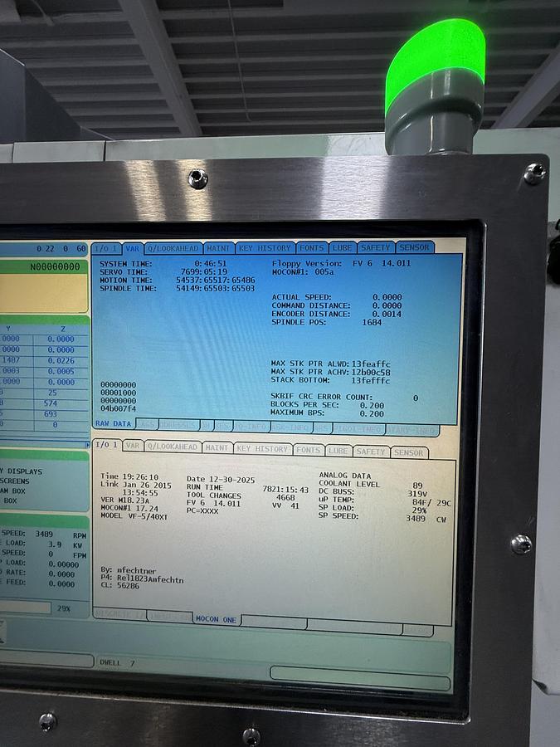
Task: Open the MAINT tab in the lower panel
Action: tap(217, 448)
